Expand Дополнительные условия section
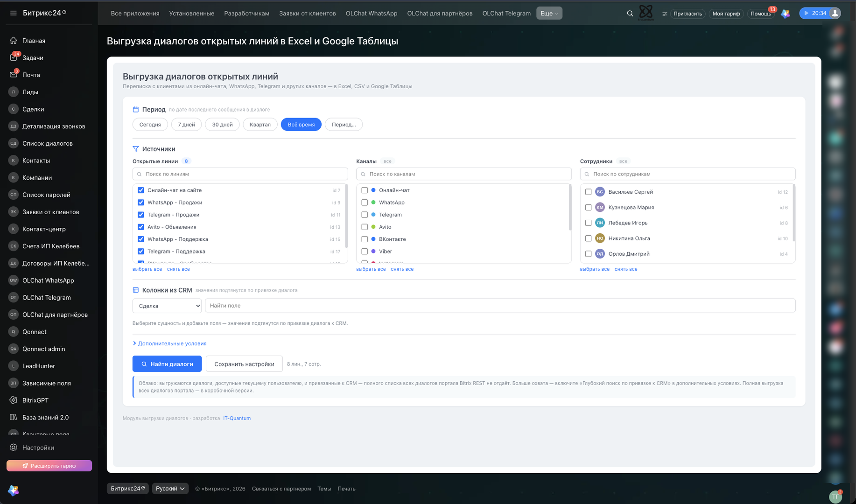This screenshot has width=856, height=504. (x=169, y=343)
